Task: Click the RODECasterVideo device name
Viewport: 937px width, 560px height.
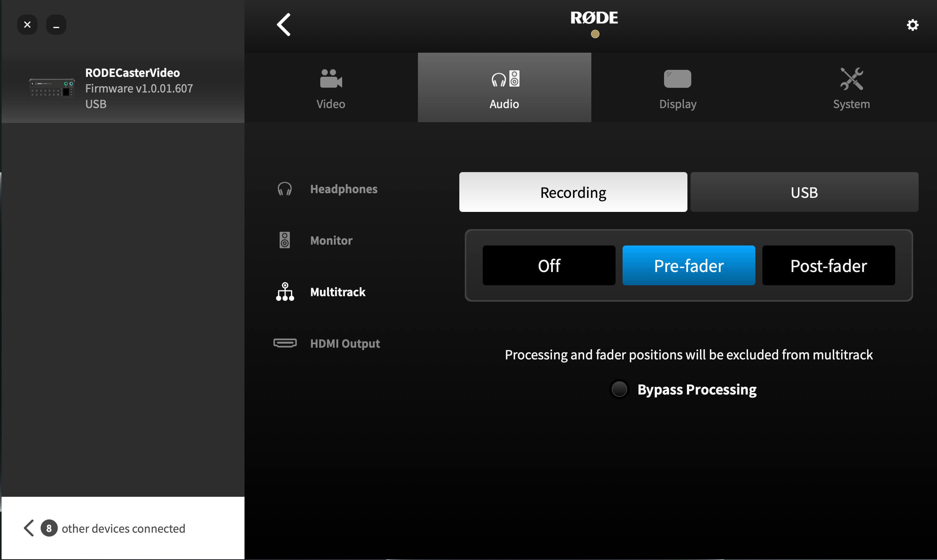Action: click(132, 73)
